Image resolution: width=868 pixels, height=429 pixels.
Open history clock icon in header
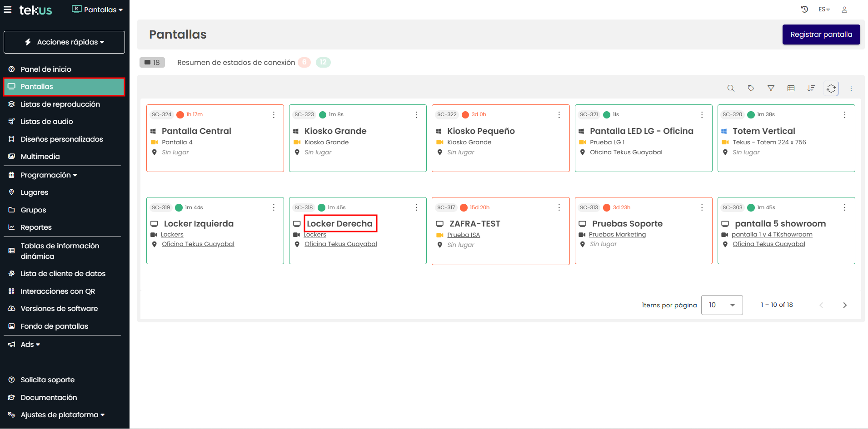tap(804, 10)
